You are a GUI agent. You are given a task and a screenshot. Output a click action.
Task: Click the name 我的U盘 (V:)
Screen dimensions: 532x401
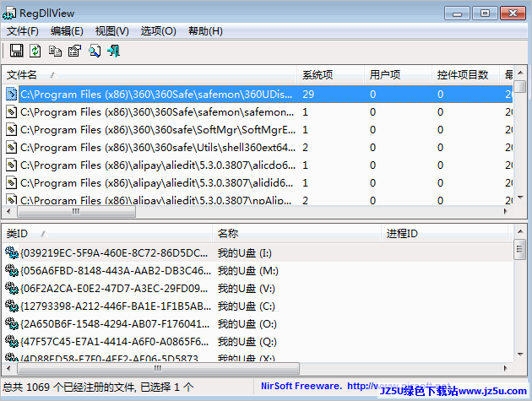[x=247, y=289]
